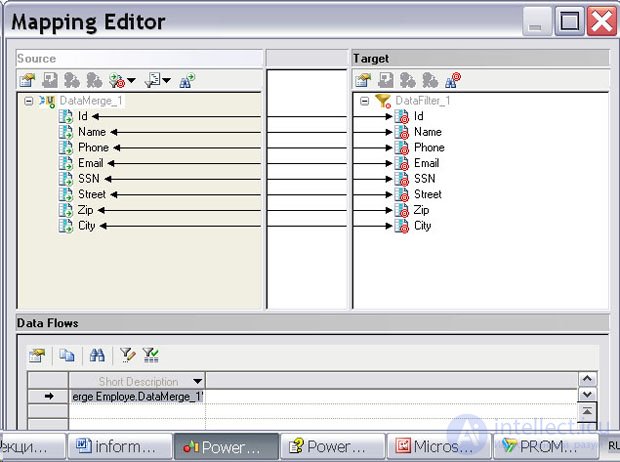Click DataMerge_1 merge icon
The width and height of the screenshot is (620, 462).
tap(47, 101)
